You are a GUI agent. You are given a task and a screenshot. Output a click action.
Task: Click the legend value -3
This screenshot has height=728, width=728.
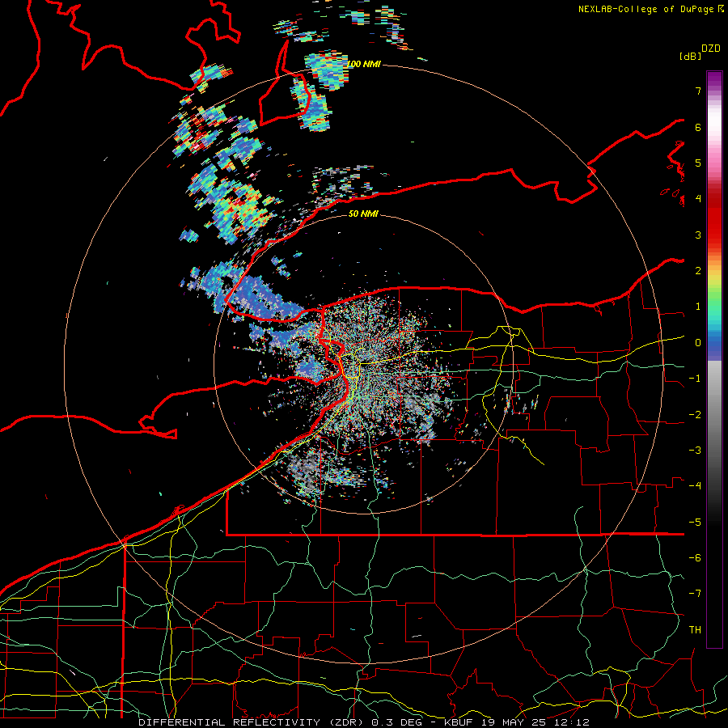[695, 451]
